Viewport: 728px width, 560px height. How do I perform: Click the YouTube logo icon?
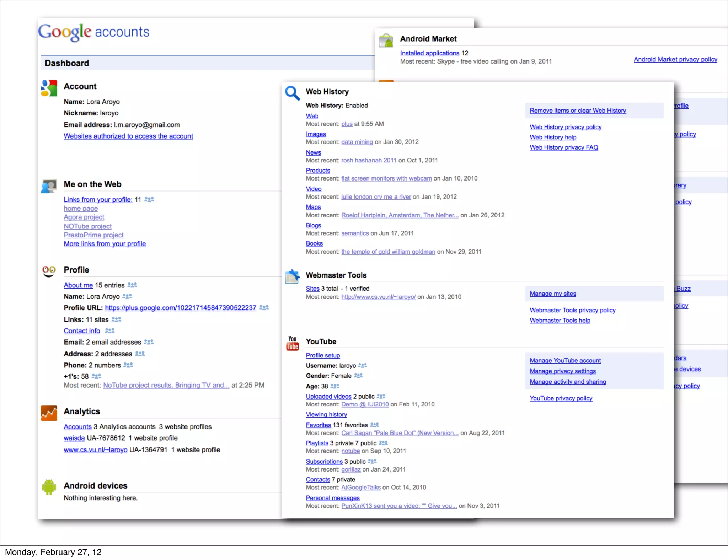(x=292, y=343)
